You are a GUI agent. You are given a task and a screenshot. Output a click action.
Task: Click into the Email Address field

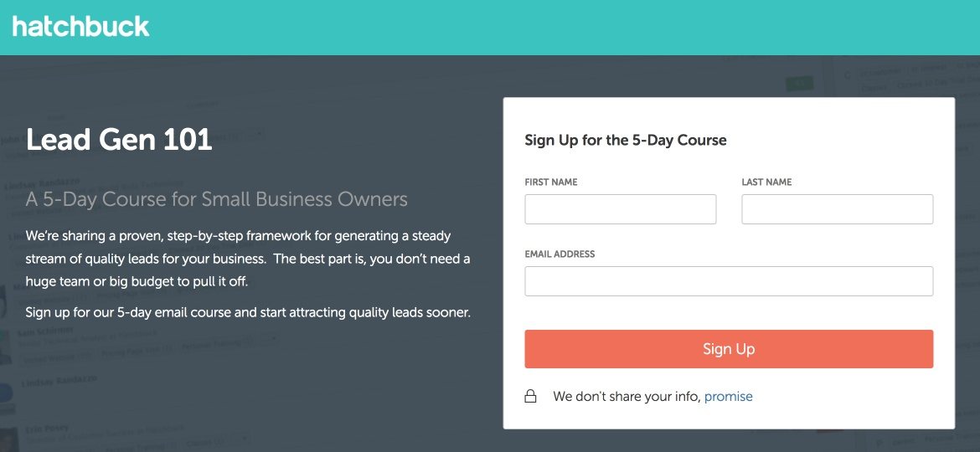pos(729,281)
